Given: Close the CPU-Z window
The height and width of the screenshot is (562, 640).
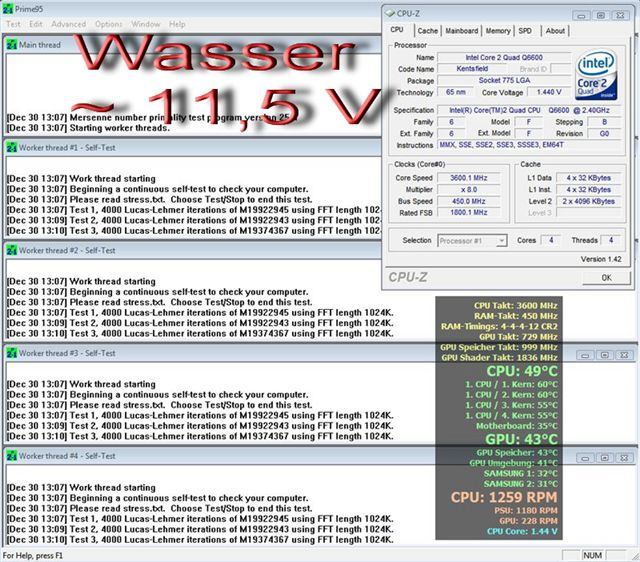Looking at the screenshot, I should (620, 16).
